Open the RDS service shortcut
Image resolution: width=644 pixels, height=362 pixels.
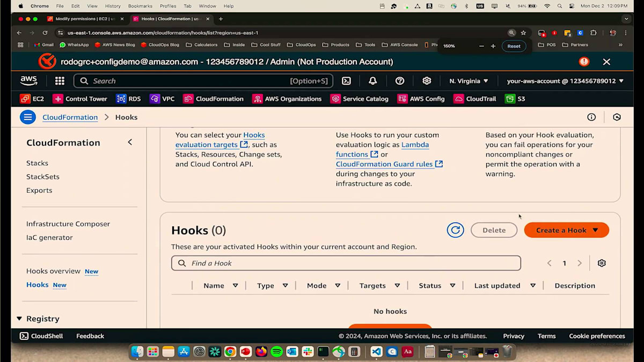pyautogui.click(x=129, y=99)
